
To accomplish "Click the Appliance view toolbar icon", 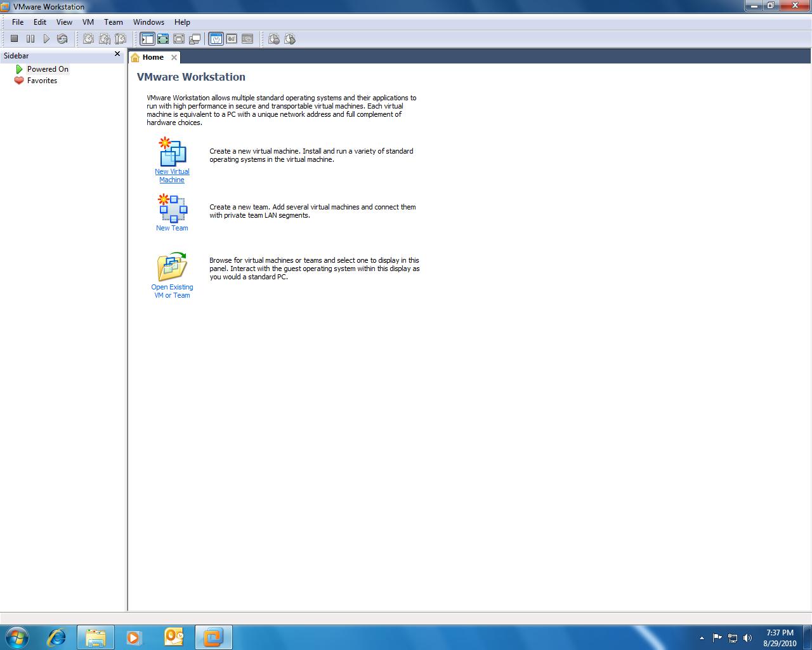I will pos(232,39).
